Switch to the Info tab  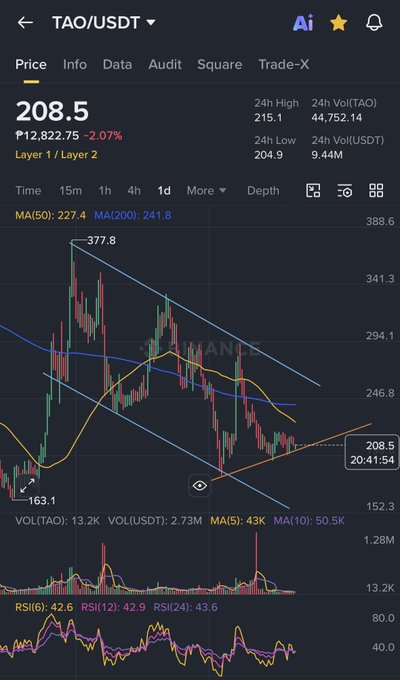75,65
